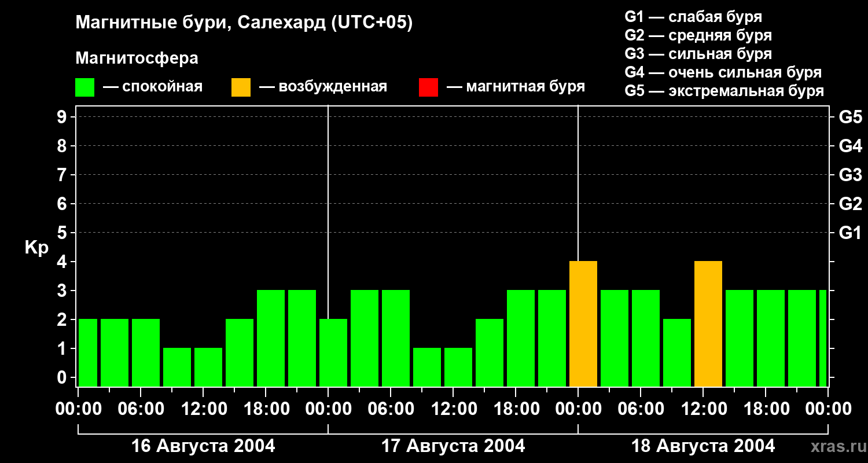Image resolution: width=868 pixels, height=463 pixels.
Task: Click the '— возбужденная' legend label
Action: click(323, 87)
